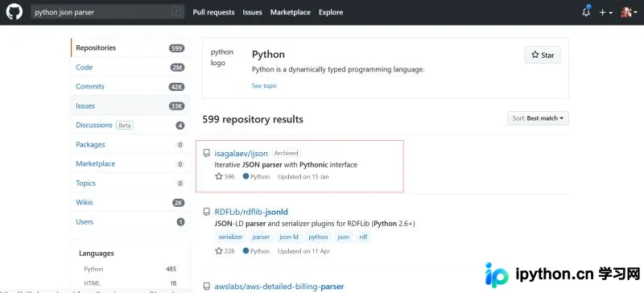Open the notifications bell
Viewport: 644px width, 293px height.
586,12
